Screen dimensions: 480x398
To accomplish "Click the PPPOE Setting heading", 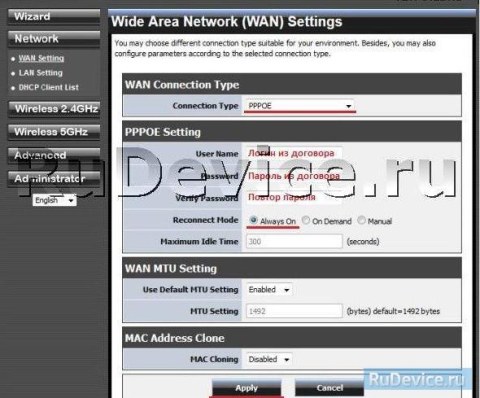I will coord(163,132).
